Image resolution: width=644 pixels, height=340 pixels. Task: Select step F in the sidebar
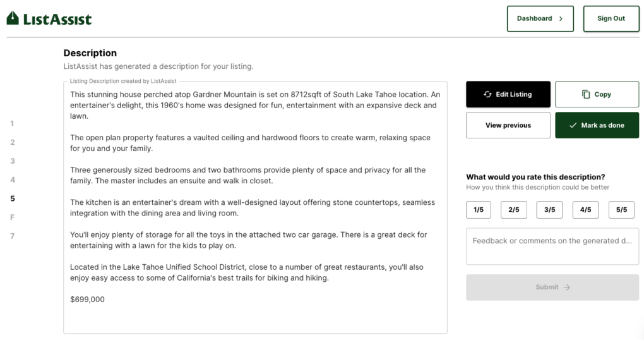13,217
